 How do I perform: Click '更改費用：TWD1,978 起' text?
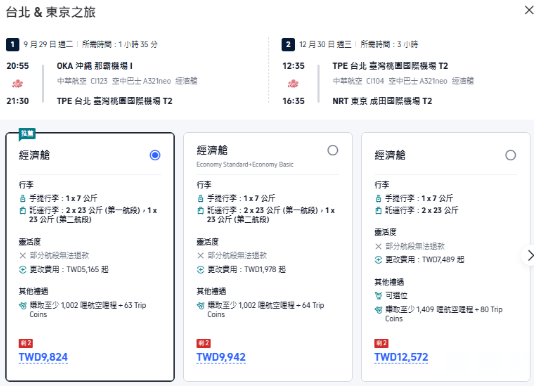[x=247, y=270]
